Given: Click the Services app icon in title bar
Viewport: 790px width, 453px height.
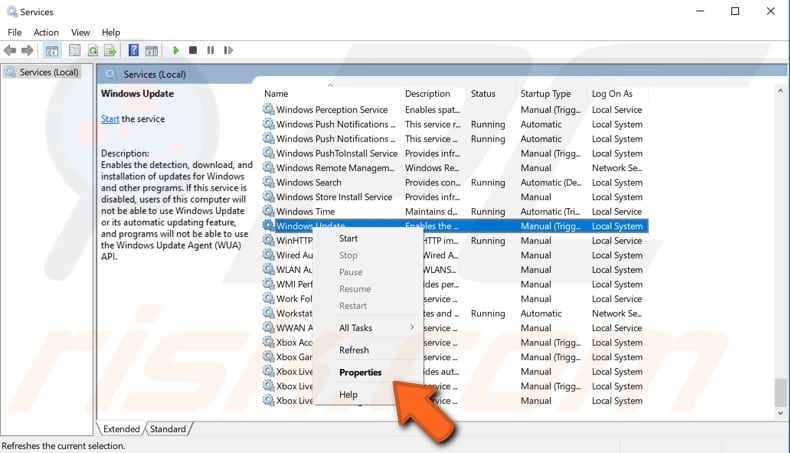Looking at the screenshot, I should click(12, 11).
